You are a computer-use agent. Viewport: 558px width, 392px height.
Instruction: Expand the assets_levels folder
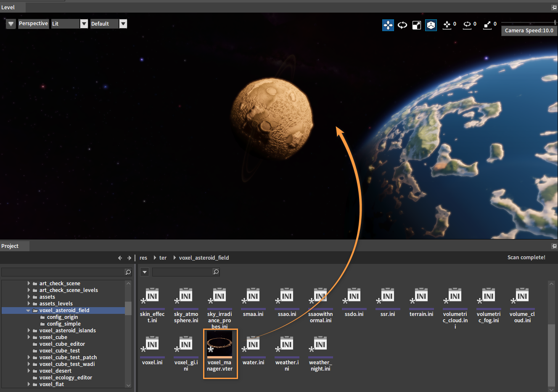click(x=29, y=303)
